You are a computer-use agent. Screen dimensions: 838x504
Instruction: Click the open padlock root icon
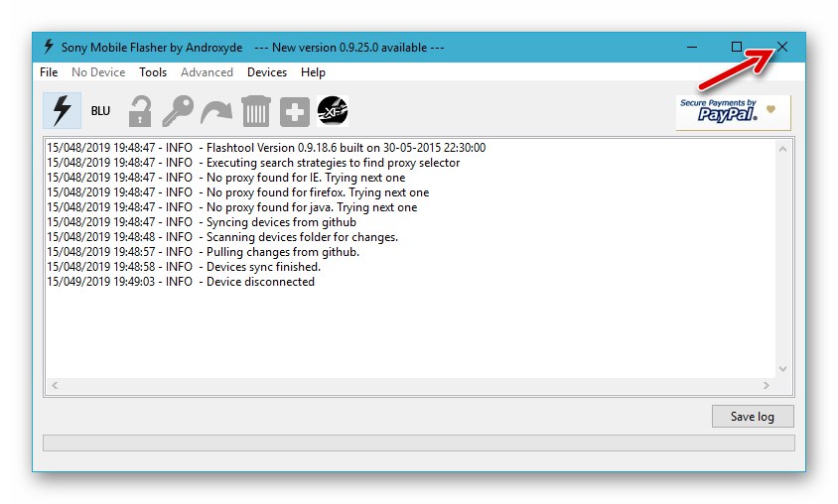140,111
